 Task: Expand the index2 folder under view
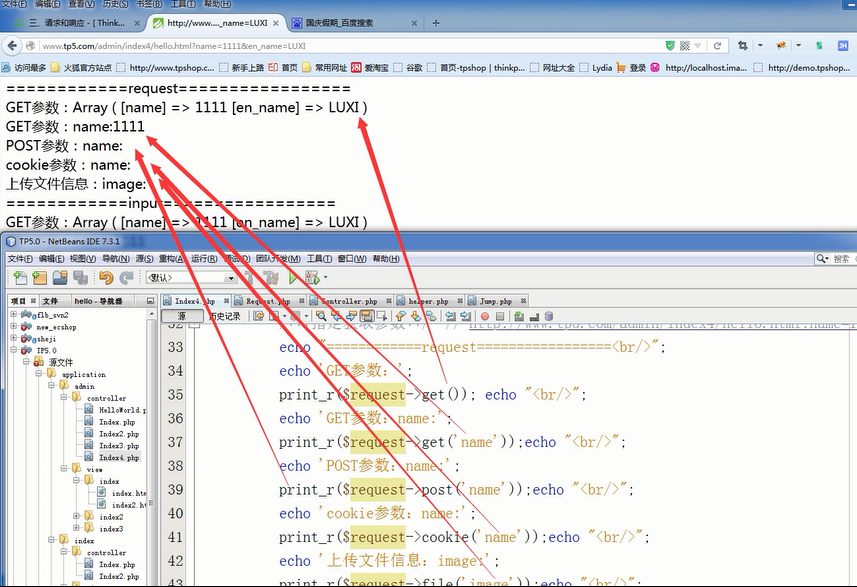pyautogui.click(x=77, y=516)
